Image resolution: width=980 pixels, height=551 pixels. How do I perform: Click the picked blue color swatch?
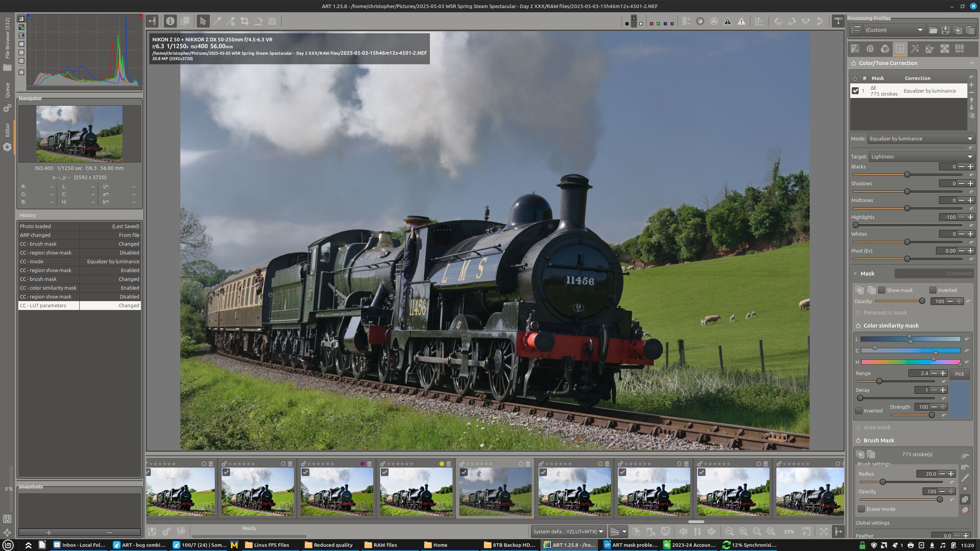[x=960, y=399]
